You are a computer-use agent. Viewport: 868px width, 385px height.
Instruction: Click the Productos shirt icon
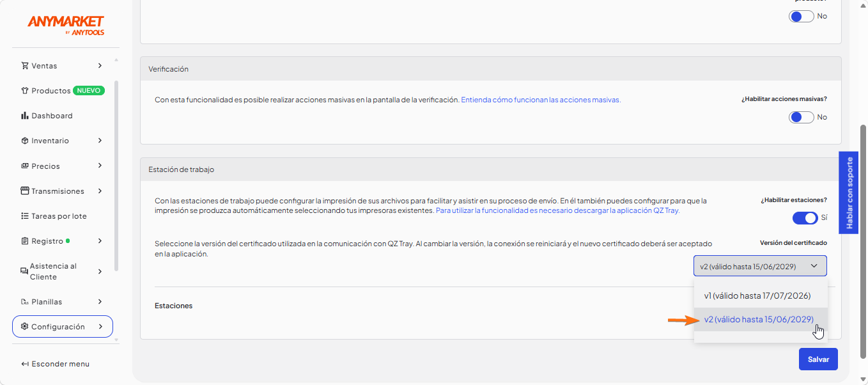[x=25, y=91]
